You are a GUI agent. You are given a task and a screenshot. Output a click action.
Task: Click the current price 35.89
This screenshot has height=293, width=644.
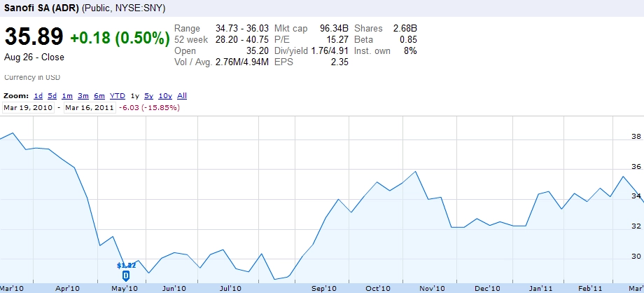tap(34, 36)
